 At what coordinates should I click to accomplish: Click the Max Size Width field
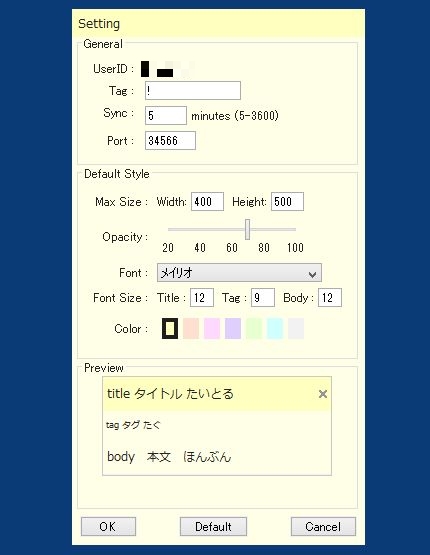(x=207, y=202)
